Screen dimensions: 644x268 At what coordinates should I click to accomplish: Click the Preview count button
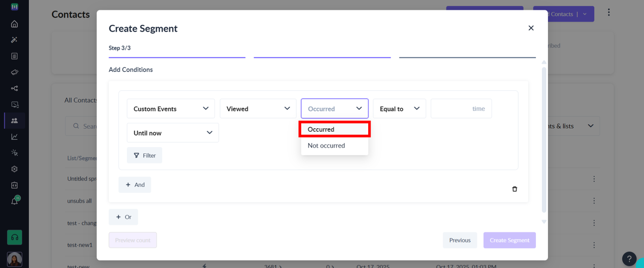click(133, 240)
